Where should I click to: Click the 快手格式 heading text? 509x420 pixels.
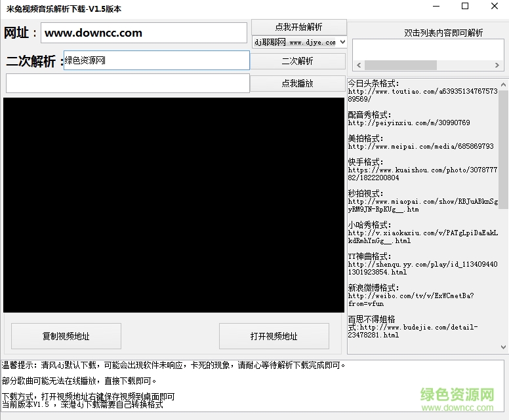[x=365, y=162]
